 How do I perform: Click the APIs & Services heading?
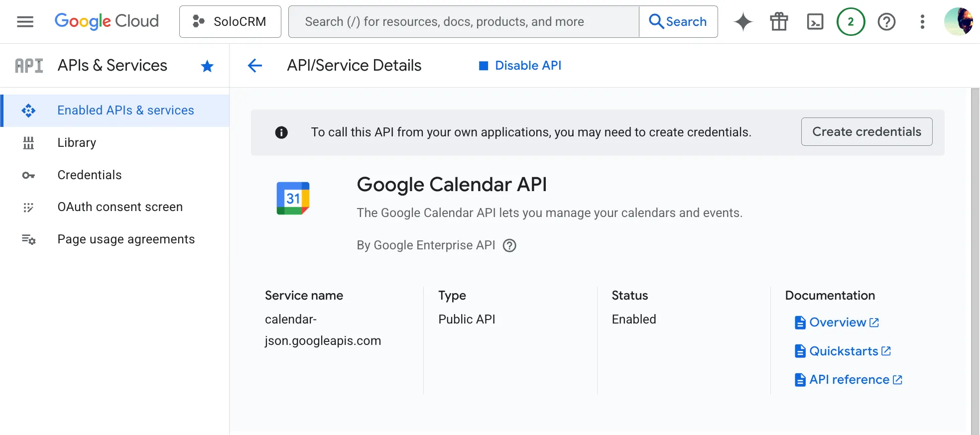coord(113,66)
